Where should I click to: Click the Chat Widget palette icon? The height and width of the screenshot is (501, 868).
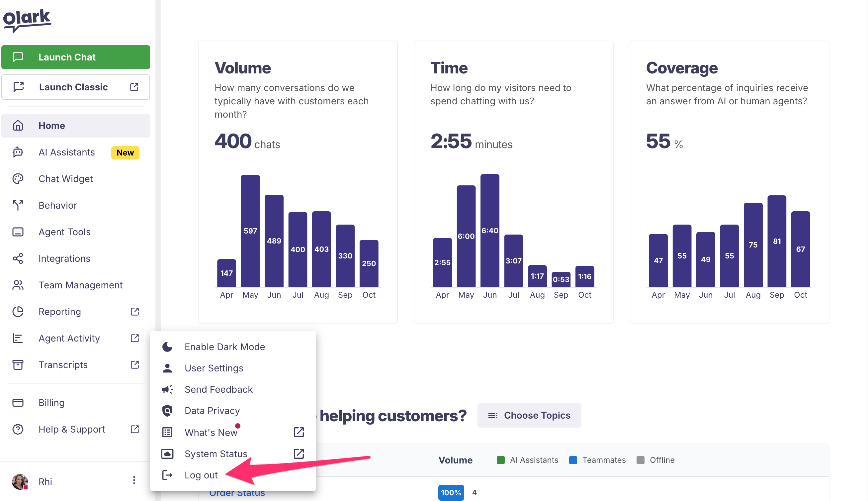pos(18,179)
